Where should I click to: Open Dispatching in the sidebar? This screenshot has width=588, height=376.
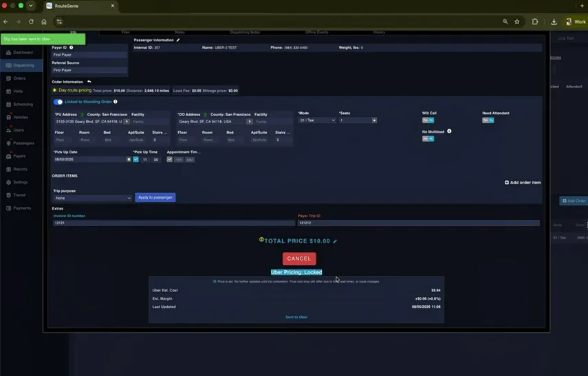pyautogui.click(x=20, y=65)
